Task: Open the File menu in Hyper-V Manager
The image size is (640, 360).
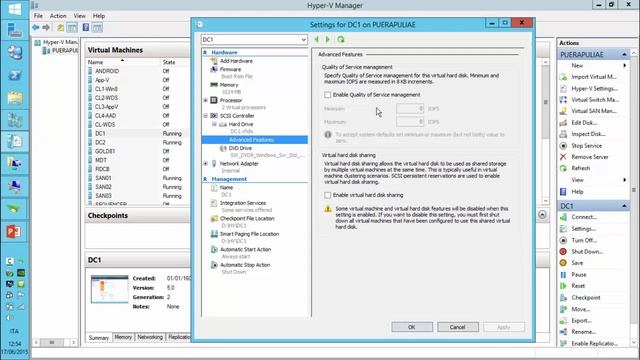Action: pyautogui.click(x=38, y=16)
